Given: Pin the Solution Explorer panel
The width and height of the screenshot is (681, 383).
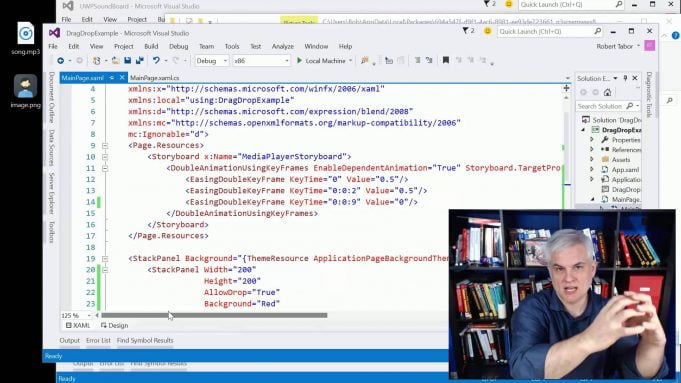Looking at the screenshot, I should click(625, 78).
